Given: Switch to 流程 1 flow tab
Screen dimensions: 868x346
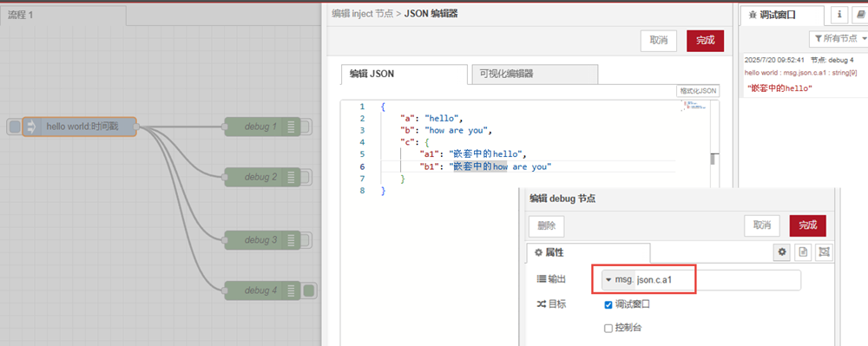Looking at the screenshot, I should click(x=63, y=15).
